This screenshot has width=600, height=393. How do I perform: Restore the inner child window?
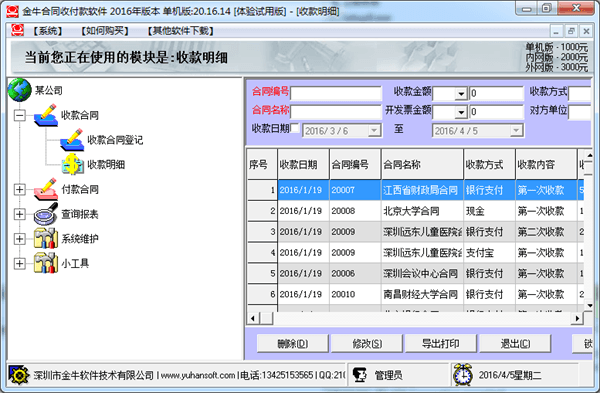571,31
